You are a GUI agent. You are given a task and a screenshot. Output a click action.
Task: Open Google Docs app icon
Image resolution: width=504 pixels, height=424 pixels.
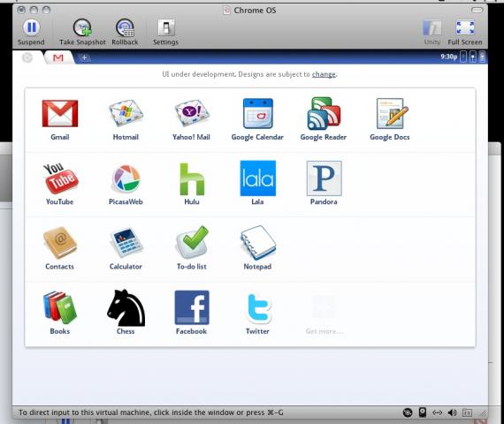point(392,113)
